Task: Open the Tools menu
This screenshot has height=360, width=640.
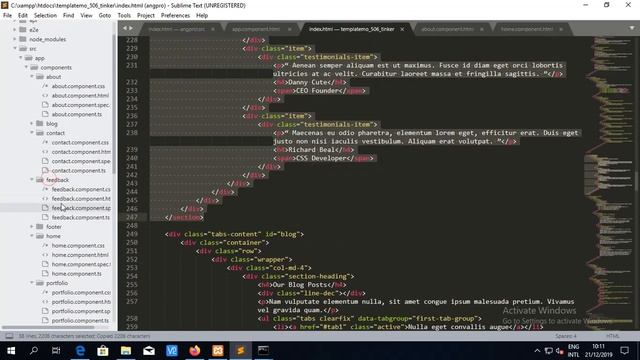Action: pyautogui.click(x=124, y=16)
